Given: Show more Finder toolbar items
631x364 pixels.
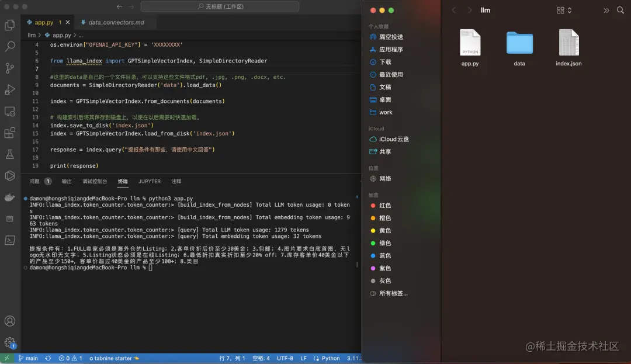Looking at the screenshot, I should click(606, 10).
